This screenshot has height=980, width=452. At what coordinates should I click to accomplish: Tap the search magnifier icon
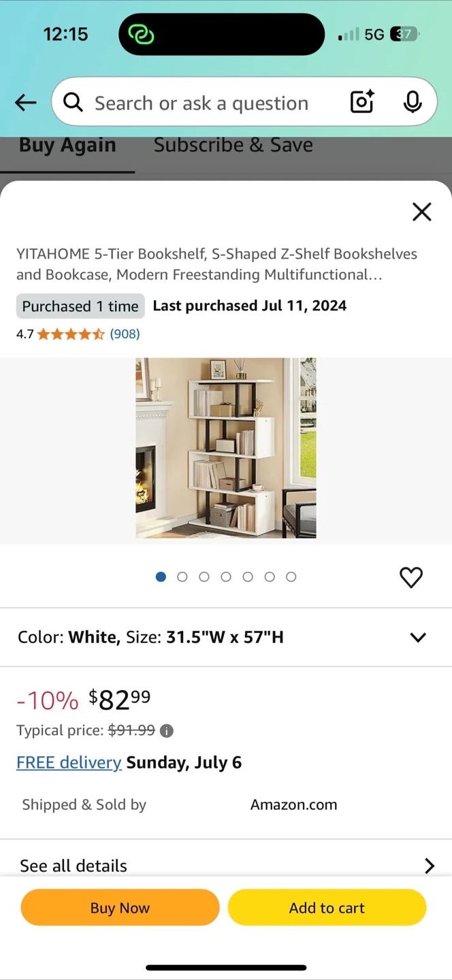click(73, 102)
